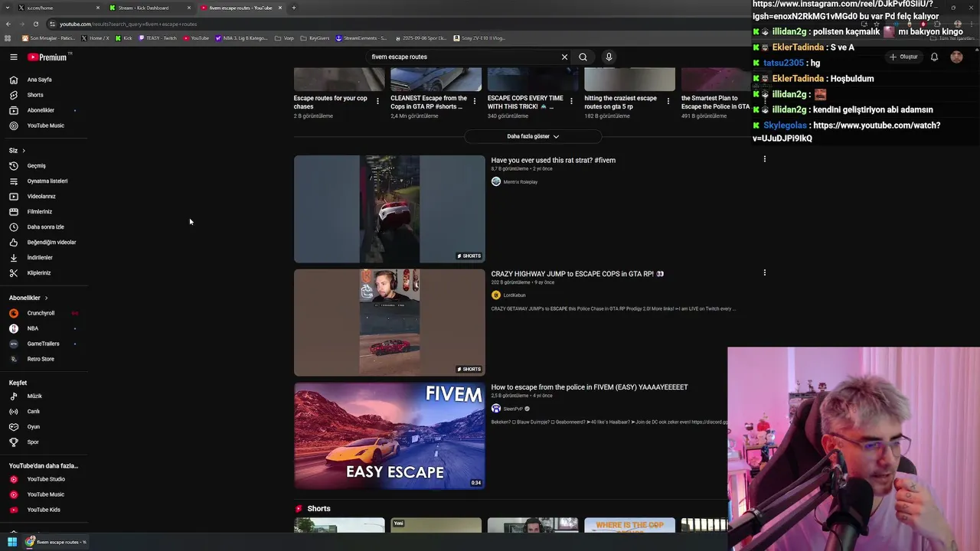This screenshot has width=980, height=551.
Task: Open the Kick bookmark
Action: pos(123,37)
